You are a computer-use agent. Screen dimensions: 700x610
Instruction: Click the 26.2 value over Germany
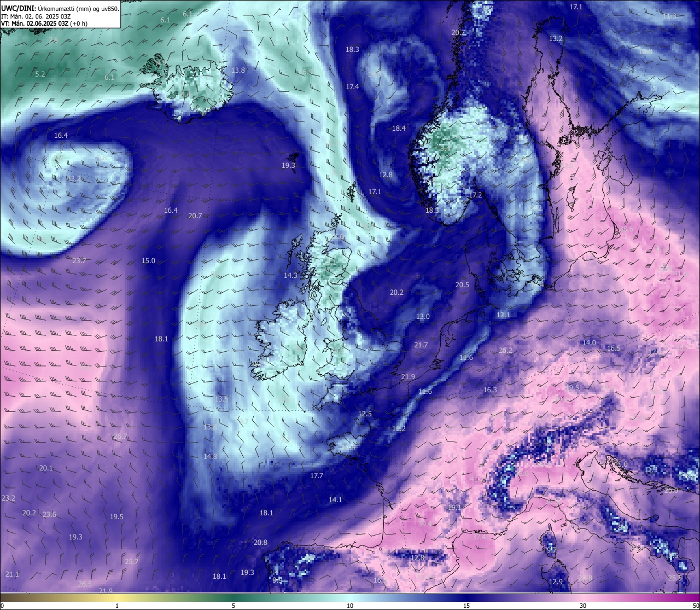[x=506, y=350]
